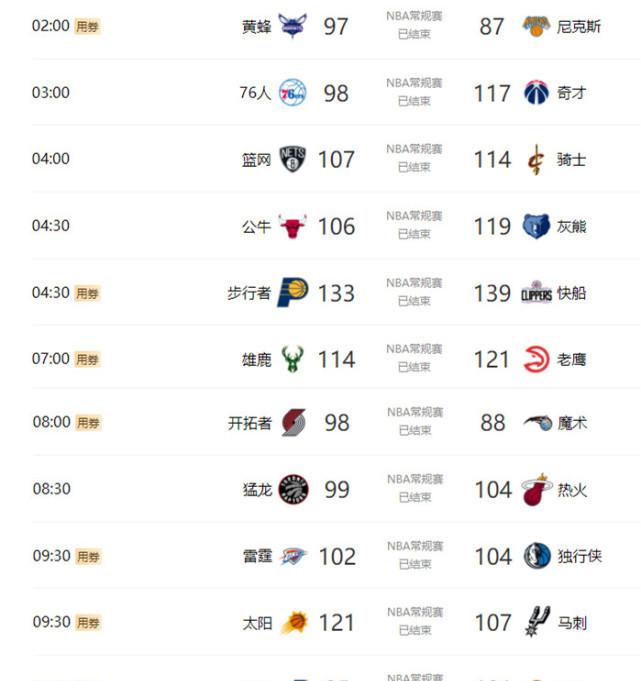The width and height of the screenshot is (641, 681).
Task: Click the Suns score 121
Action: tap(337, 623)
